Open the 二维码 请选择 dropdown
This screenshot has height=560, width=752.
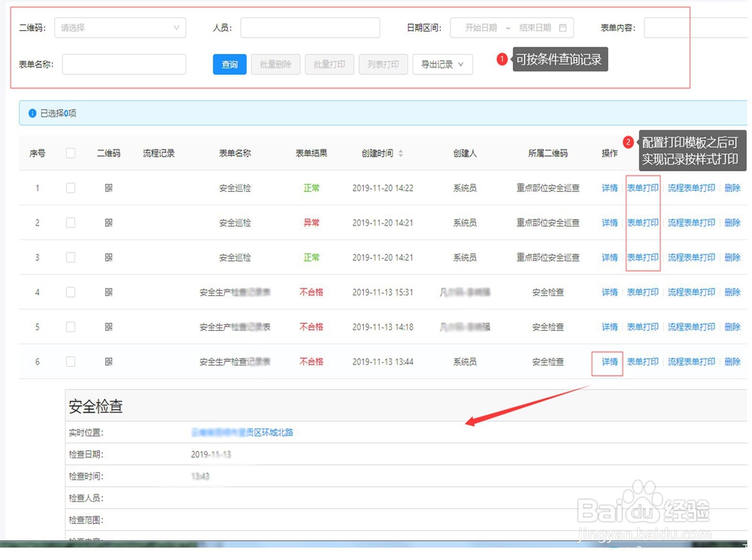[x=120, y=27]
